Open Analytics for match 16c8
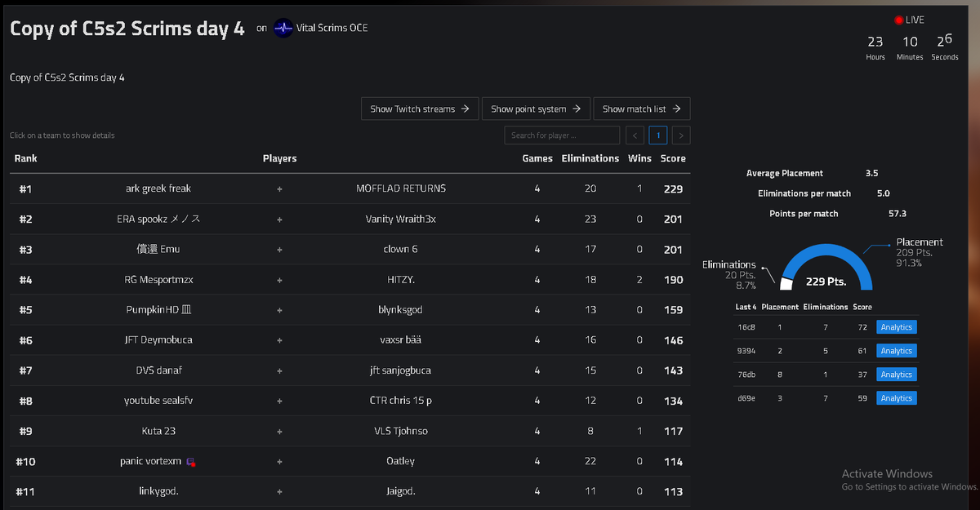This screenshot has width=980, height=510. point(896,327)
